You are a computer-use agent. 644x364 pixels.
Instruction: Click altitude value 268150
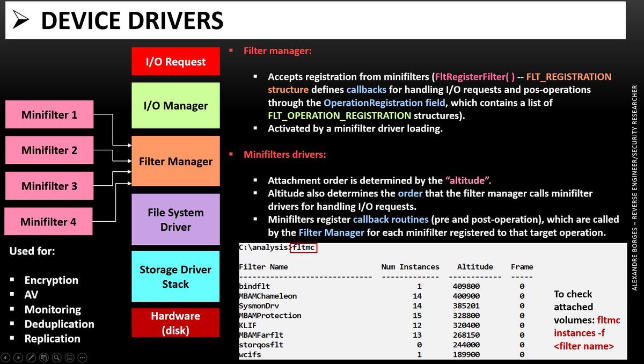point(466,335)
